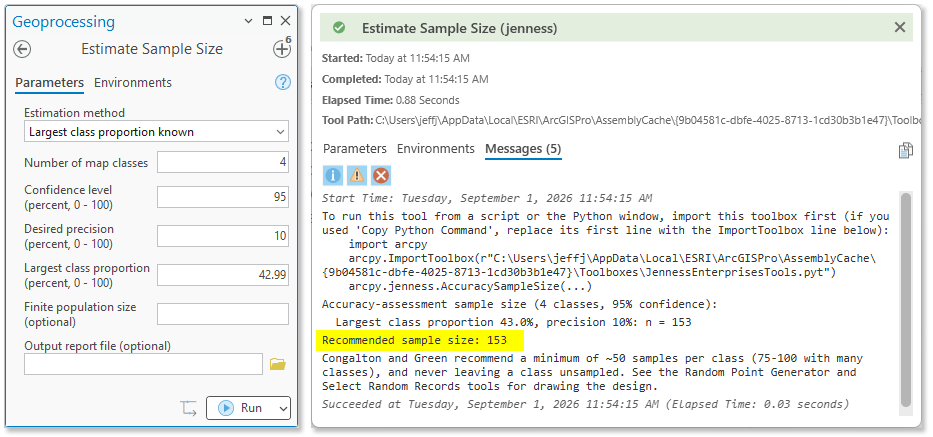Toggle the error messages filter icon
This screenshot has height=437, width=933.
tap(380, 175)
